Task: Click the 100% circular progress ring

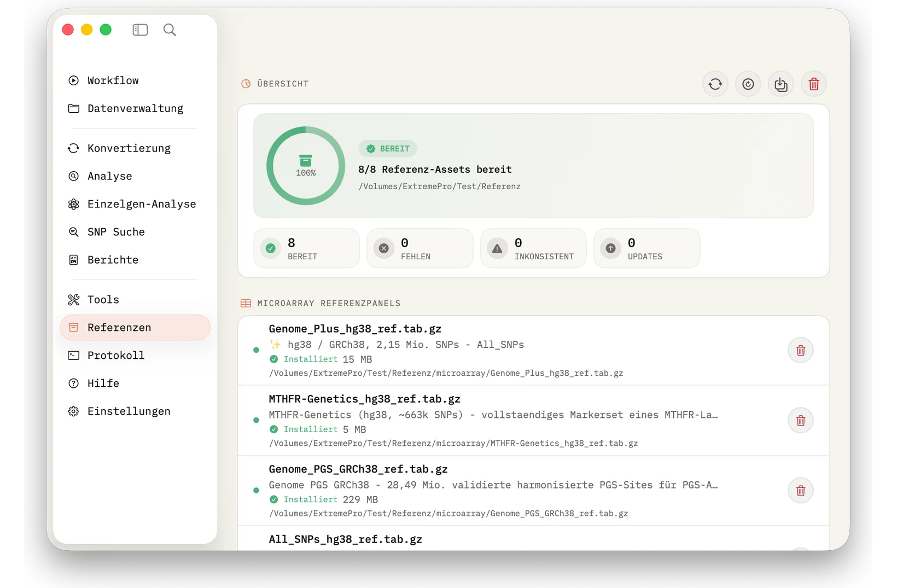Action: coord(306,166)
